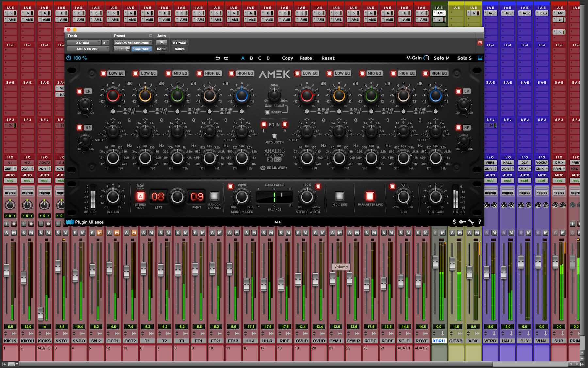Image resolution: width=588 pixels, height=368 pixels.
Task: Engage the PARAMETER LINK toggle
Action: 369,196
